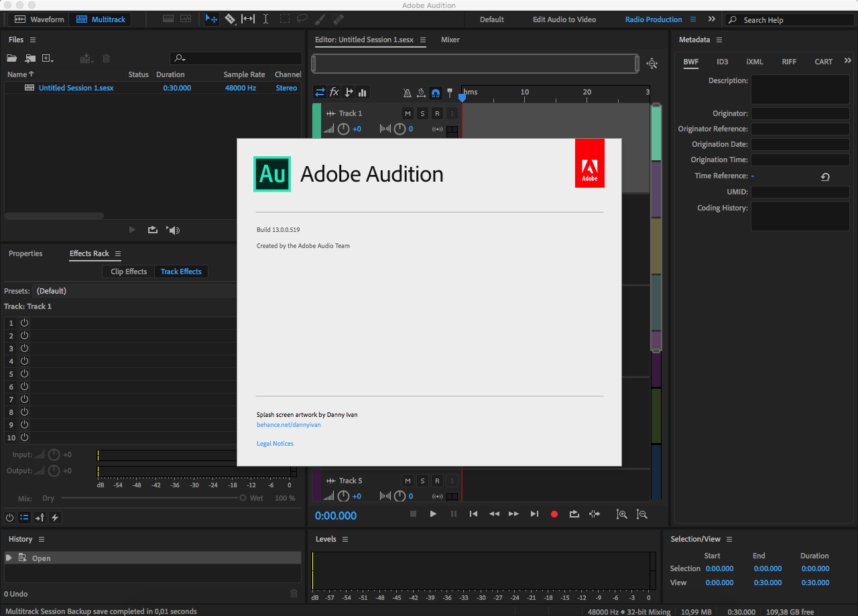Toggle power for effects slot 5
This screenshot has width=858, height=616.
24,373
